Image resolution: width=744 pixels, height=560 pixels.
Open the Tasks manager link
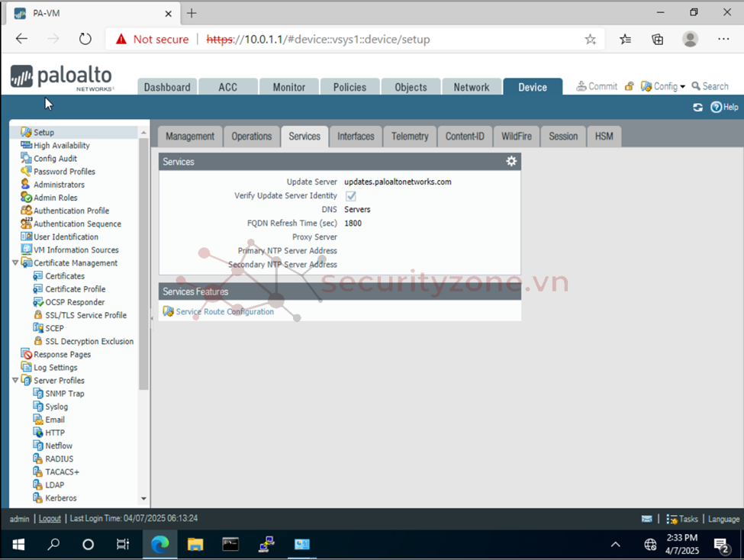point(682,519)
